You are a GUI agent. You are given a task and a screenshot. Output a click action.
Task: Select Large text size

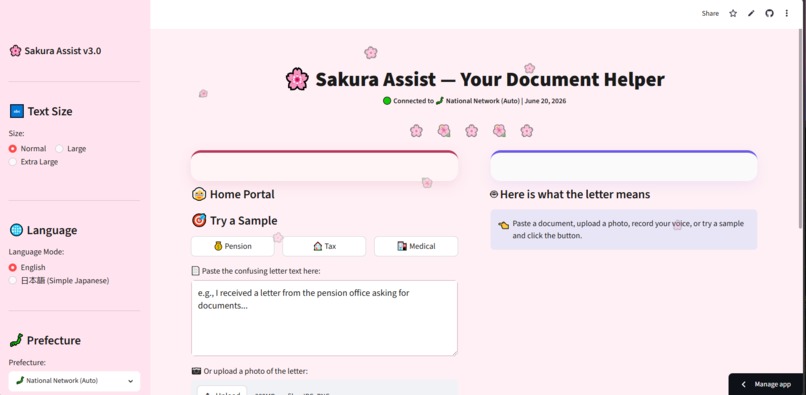coord(71,149)
